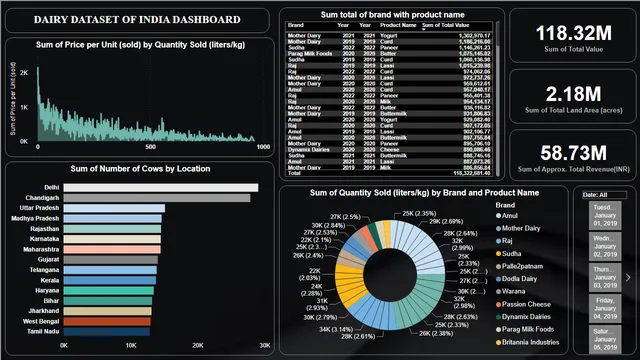Screen dimensions: 640x360
Task: Click the Parag Milk Foods table row
Action: click(x=389, y=53)
